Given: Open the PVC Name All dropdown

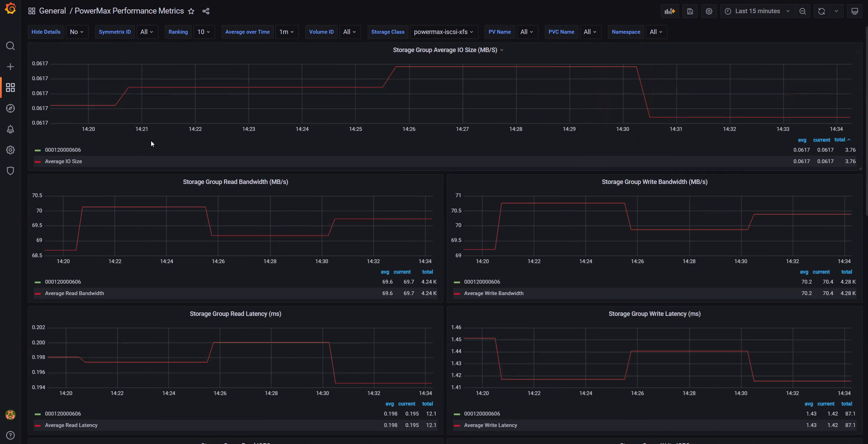Looking at the screenshot, I should pyautogui.click(x=590, y=32).
